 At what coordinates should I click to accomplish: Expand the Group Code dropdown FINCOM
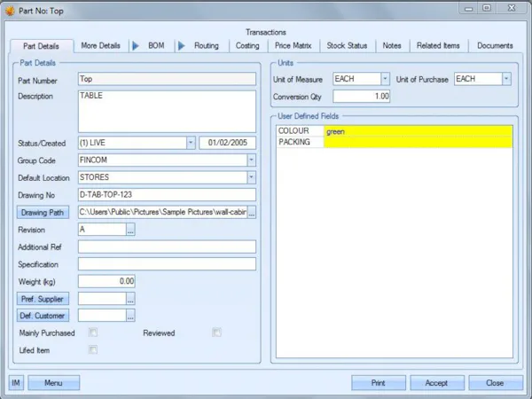click(252, 160)
